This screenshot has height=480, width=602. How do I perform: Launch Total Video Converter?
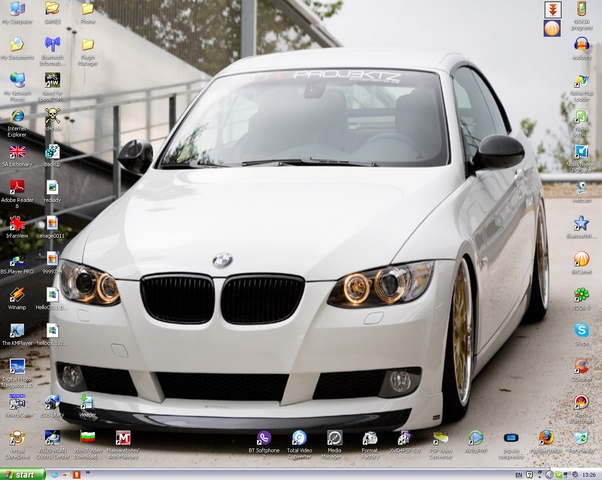point(299,444)
